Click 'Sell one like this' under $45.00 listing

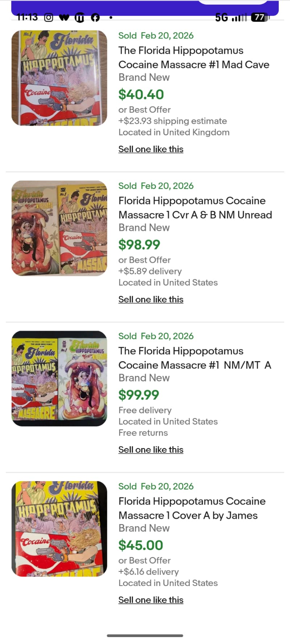[151, 600]
